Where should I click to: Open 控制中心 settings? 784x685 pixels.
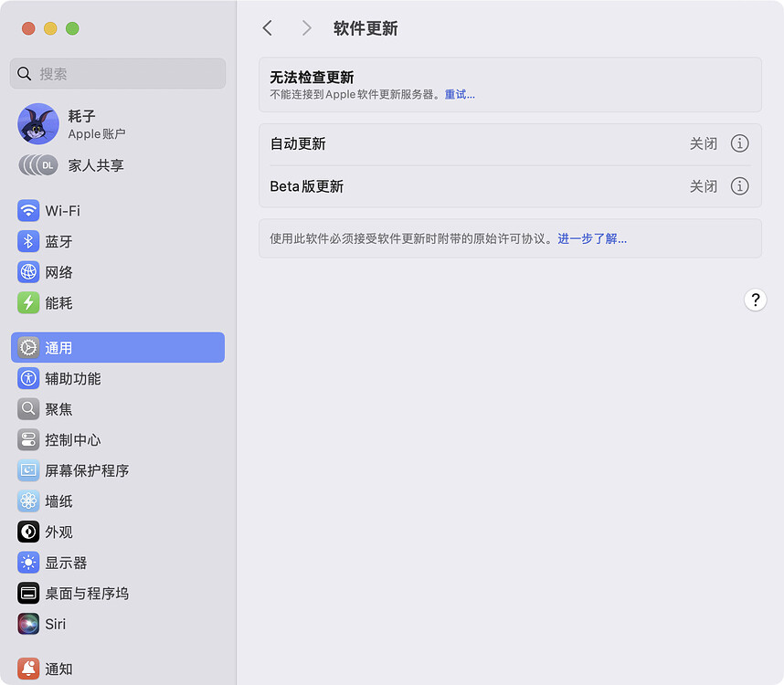coord(73,439)
